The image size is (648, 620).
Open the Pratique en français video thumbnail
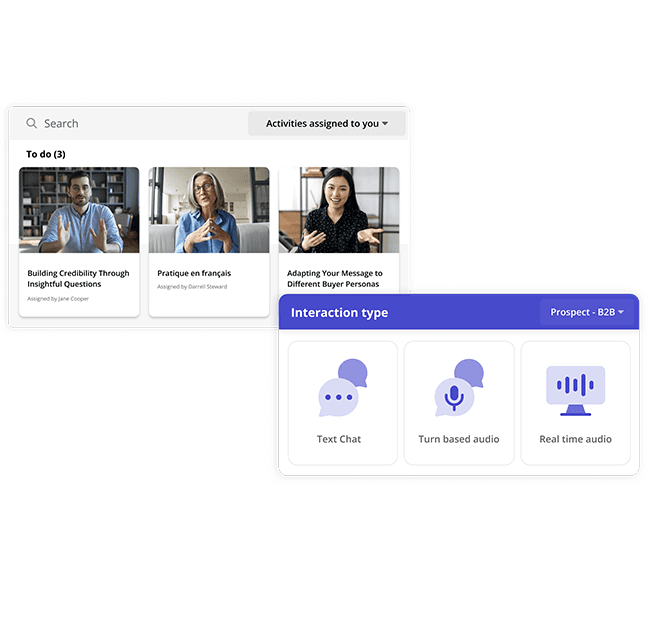[x=209, y=210]
